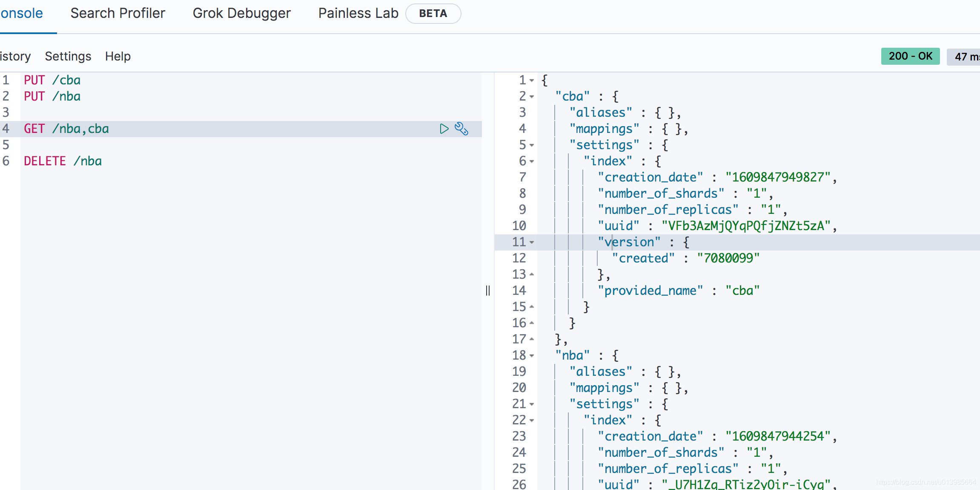Viewport: 980px width, 490px height.
Task: Run the GET /nba,cba request
Action: click(444, 129)
